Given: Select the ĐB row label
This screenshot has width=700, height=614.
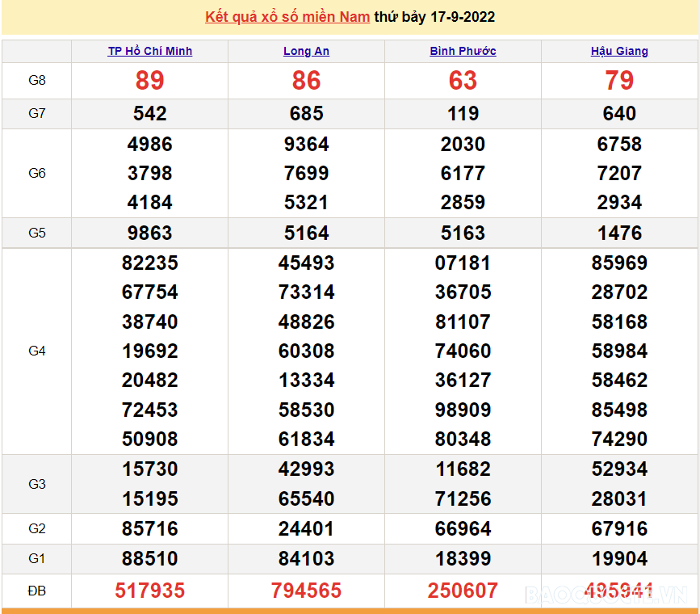Looking at the screenshot, I should (x=37, y=591).
